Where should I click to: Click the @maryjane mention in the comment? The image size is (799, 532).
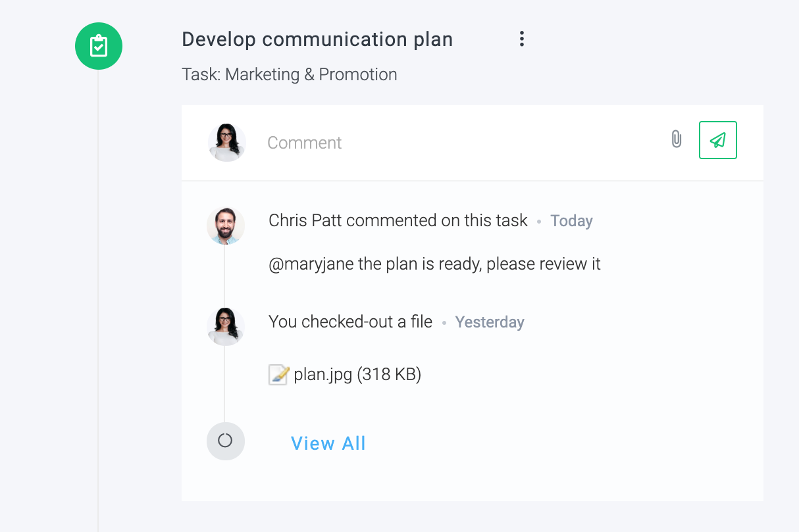(x=311, y=264)
